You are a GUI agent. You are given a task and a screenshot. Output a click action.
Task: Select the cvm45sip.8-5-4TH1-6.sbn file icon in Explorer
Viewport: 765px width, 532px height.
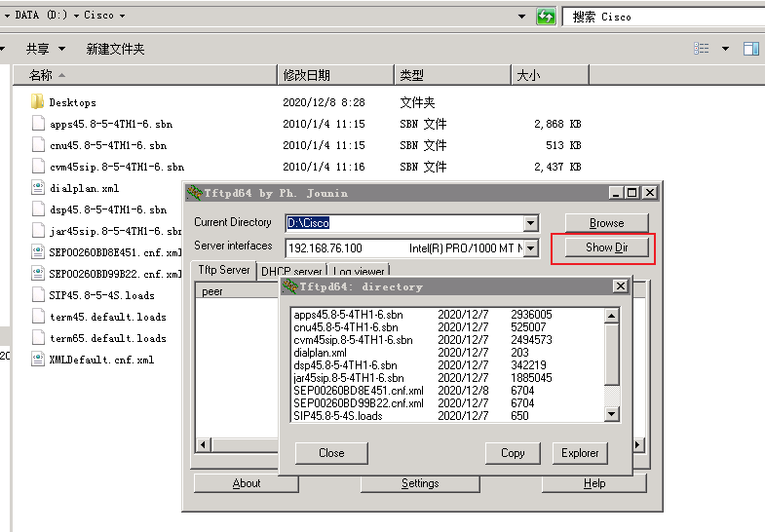pos(38,167)
